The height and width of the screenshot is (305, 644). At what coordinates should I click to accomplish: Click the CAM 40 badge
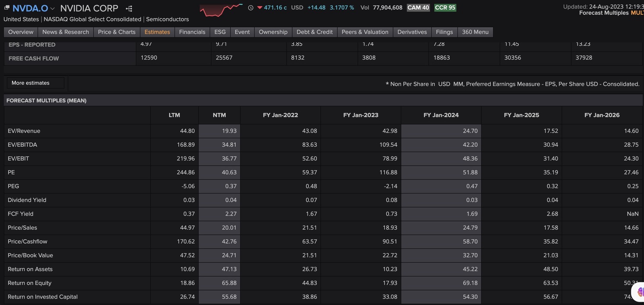tap(418, 7)
